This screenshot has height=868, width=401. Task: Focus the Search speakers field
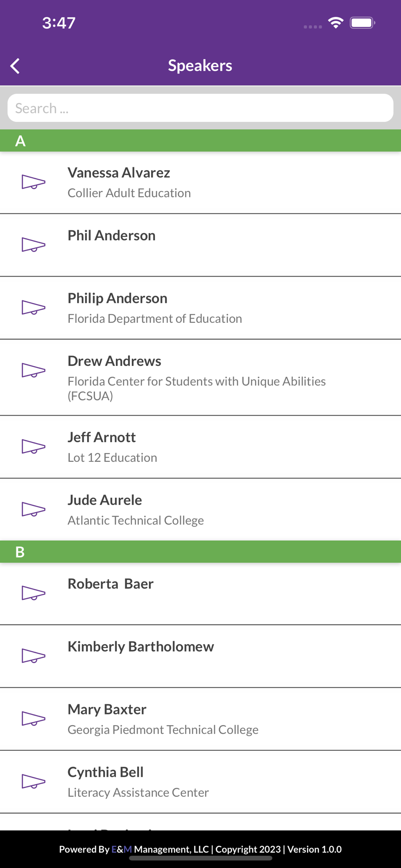200,108
